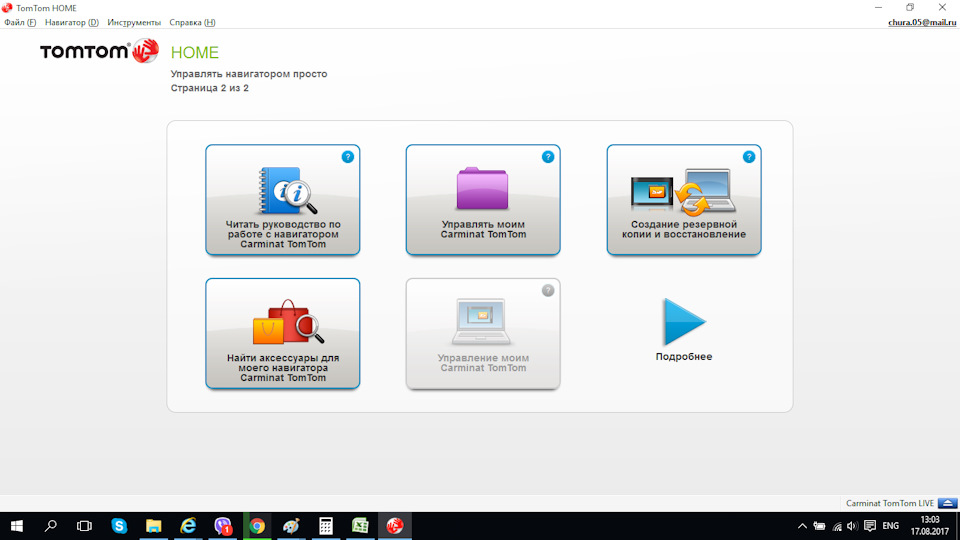Open the Файл menu
The width and height of the screenshot is (960, 540).
(x=20, y=23)
